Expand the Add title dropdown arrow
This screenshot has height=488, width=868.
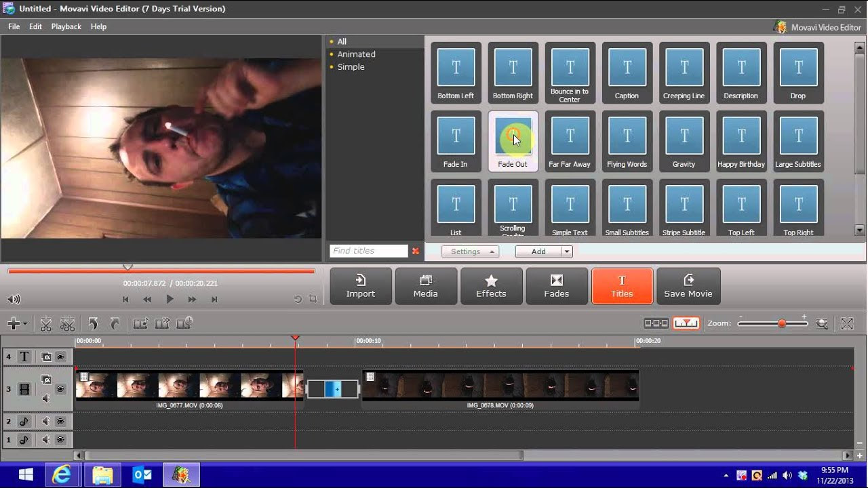tap(568, 251)
